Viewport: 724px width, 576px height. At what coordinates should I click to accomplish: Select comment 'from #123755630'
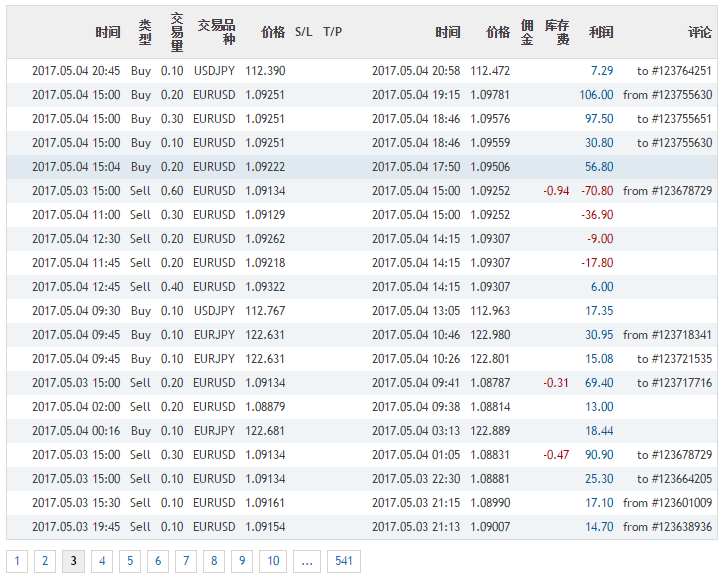click(x=668, y=95)
